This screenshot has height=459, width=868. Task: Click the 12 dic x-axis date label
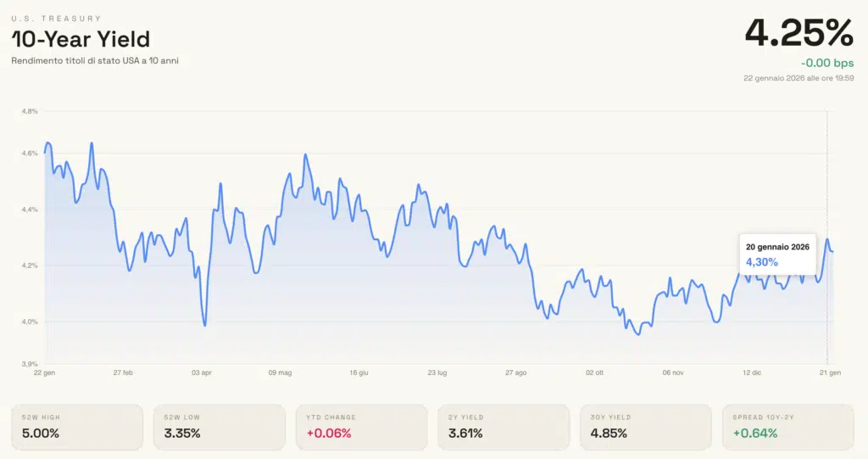coord(752,372)
